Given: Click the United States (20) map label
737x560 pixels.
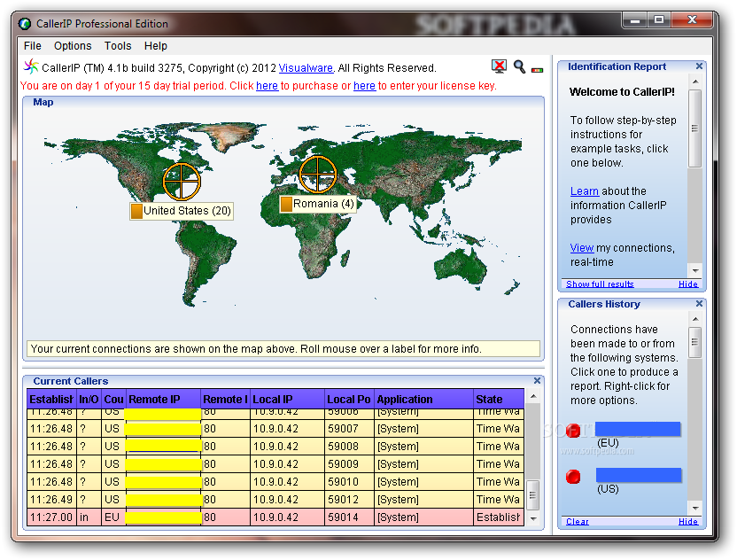Looking at the screenshot, I should tap(182, 211).
